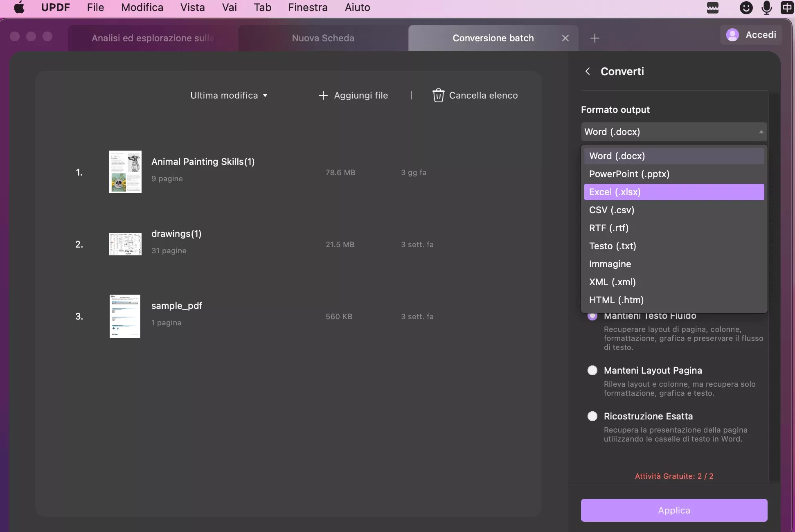Select the Animal Painting Skills(1) file name
The height and width of the screenshot is (532, 795).
(x=203, y=162)
